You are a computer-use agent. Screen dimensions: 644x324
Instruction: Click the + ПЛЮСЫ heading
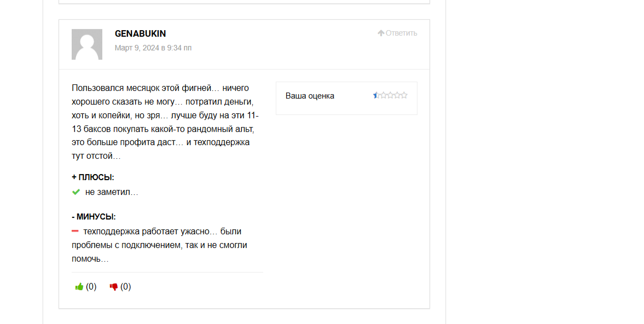point(93,177)
